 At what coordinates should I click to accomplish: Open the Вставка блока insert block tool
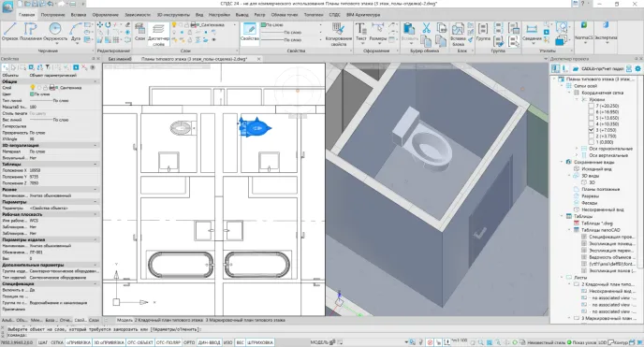[458, 35]
